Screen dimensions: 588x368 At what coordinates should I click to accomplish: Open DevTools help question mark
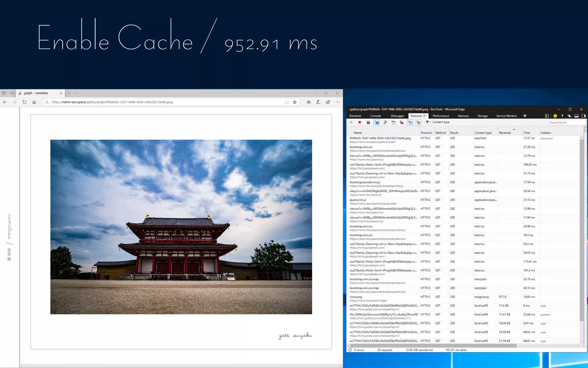click(x=562, y=116)
